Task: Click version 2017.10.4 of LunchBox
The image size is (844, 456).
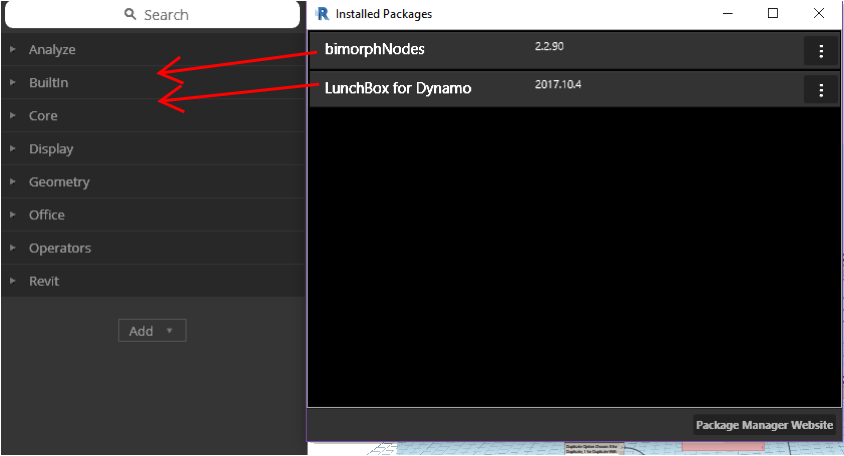Action: [x=558, y=85]
